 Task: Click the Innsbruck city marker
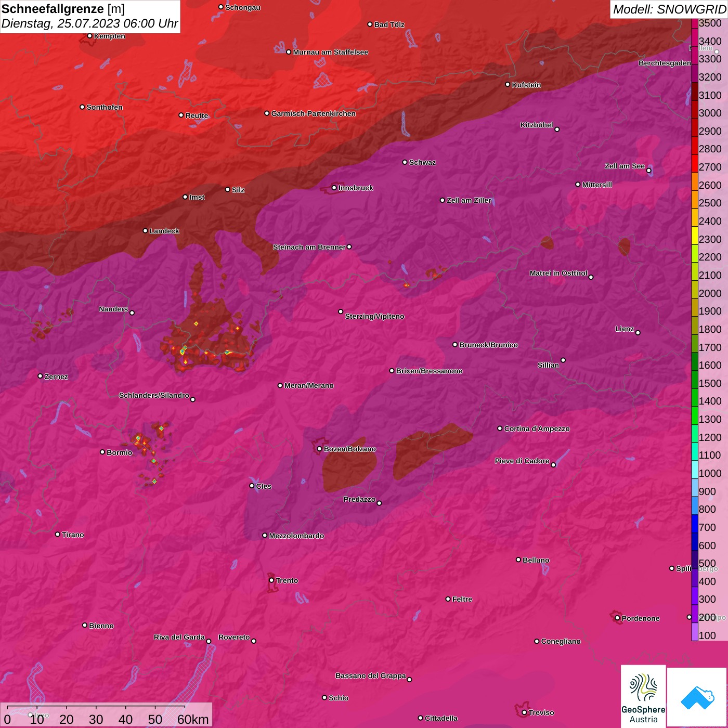[x=334, y=188]
